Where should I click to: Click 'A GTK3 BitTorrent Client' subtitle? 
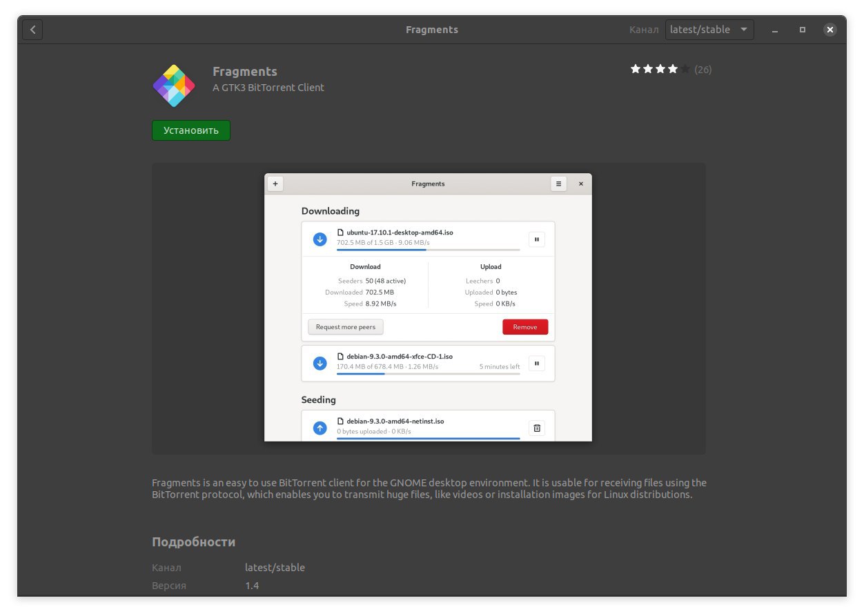click(x=268, y=88)
